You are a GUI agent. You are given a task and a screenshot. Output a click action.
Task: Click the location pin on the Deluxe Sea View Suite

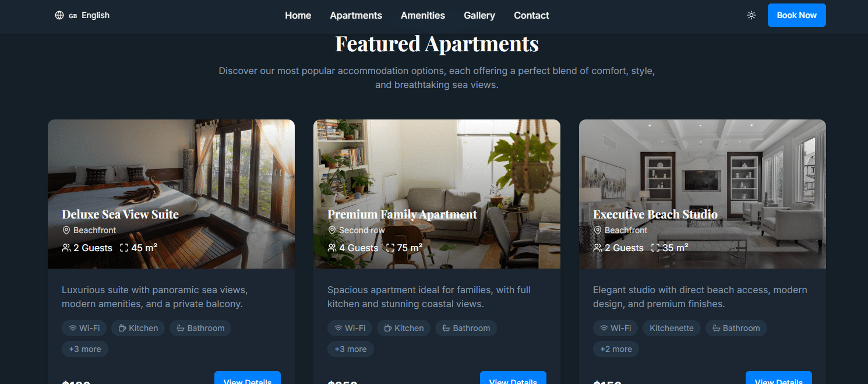pos(66,230)
